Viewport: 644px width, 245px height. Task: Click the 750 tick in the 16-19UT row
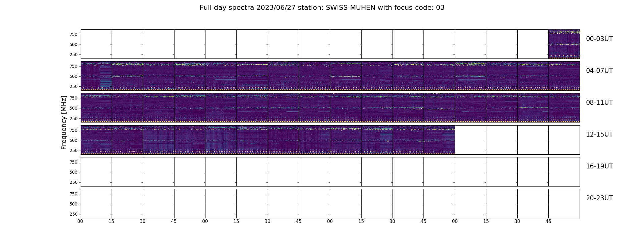(73, 162)
